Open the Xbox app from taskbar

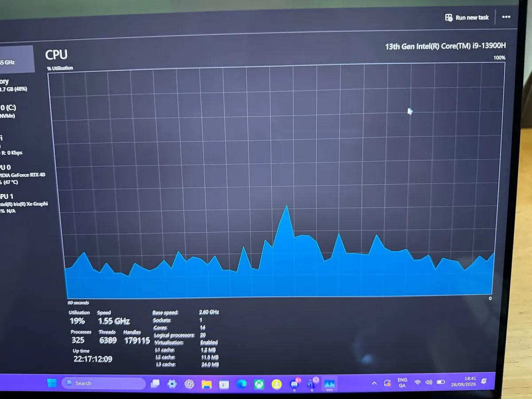pos(259,384)
